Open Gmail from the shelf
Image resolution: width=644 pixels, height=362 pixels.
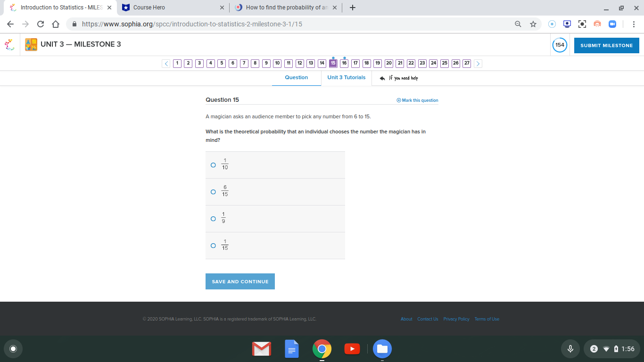[262, 349]
